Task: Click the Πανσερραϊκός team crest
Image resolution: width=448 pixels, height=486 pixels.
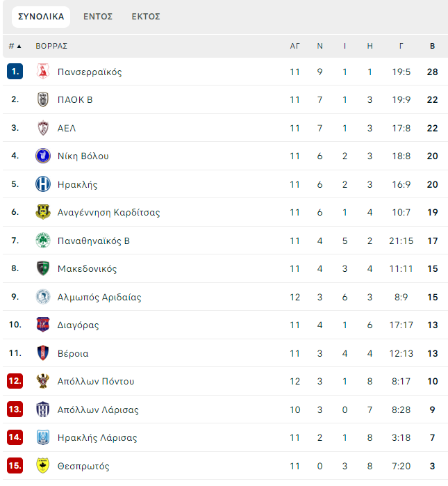Action: [x=43, y=72]
